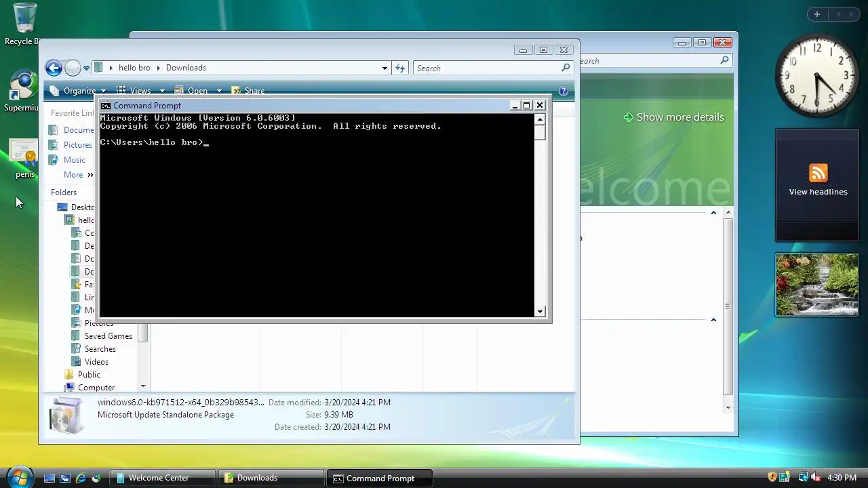
Task: Refresh the Downloads folder view
Action: 400,68
